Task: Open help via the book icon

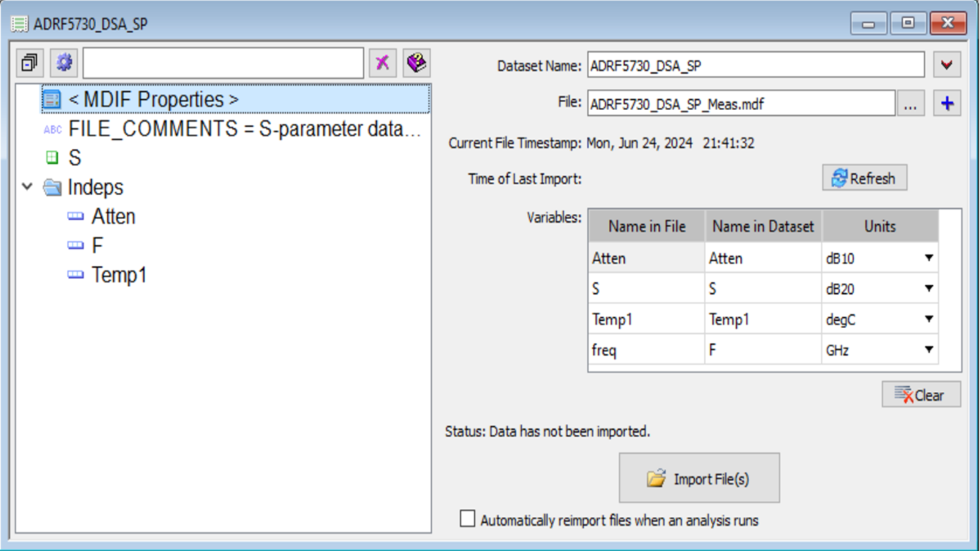Action: pos(416,61)
